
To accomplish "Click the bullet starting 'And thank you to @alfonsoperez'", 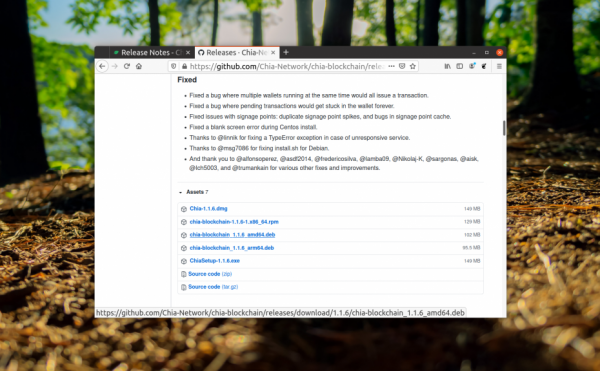I will click(334, 163).
